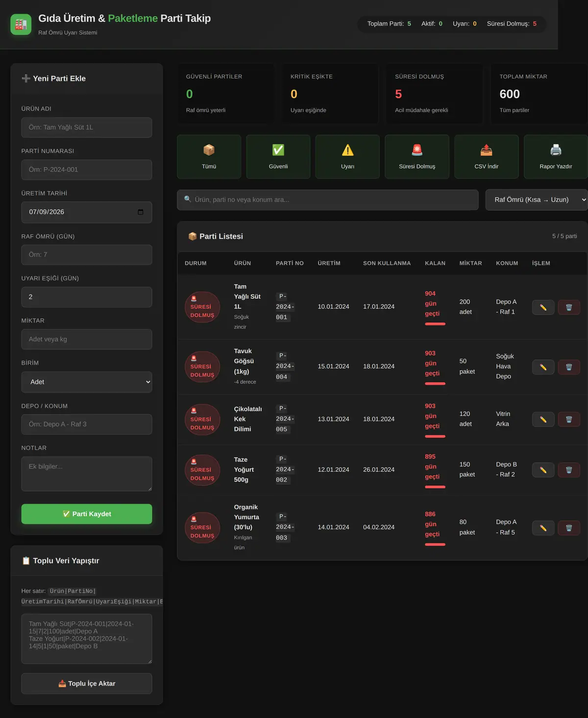
Task: Filter batches by Uyarı status
Action: [x=347, y=157]
